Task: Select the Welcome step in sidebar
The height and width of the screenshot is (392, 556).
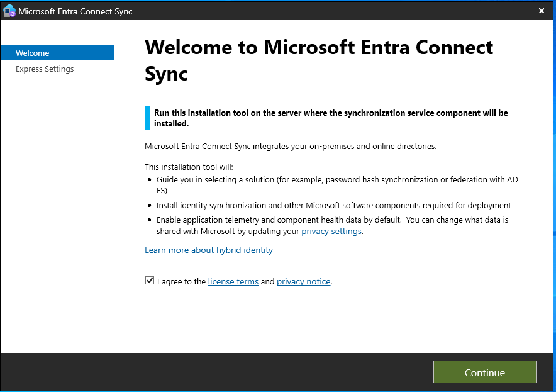Action: [57, 53]
